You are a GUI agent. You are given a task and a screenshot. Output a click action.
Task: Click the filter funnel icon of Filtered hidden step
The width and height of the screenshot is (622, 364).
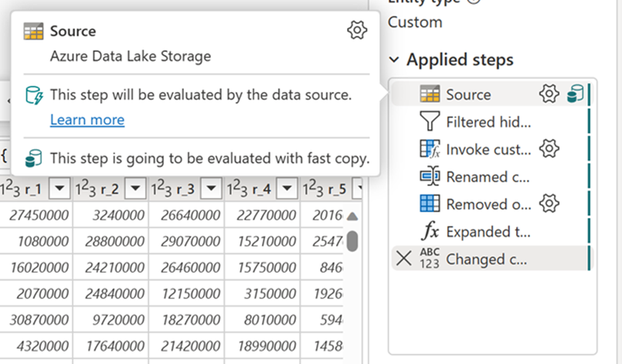(429, 121)
